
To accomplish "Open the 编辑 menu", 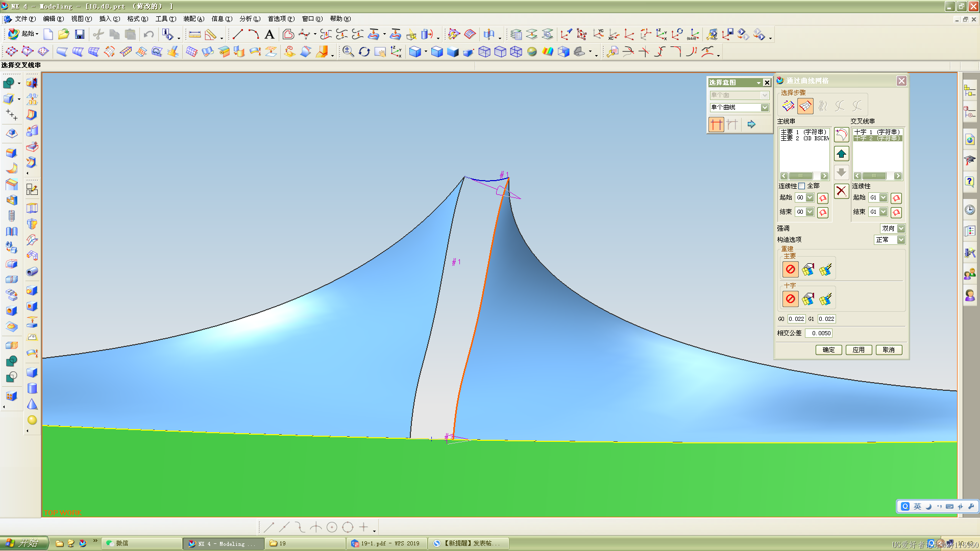I will 53,19.
